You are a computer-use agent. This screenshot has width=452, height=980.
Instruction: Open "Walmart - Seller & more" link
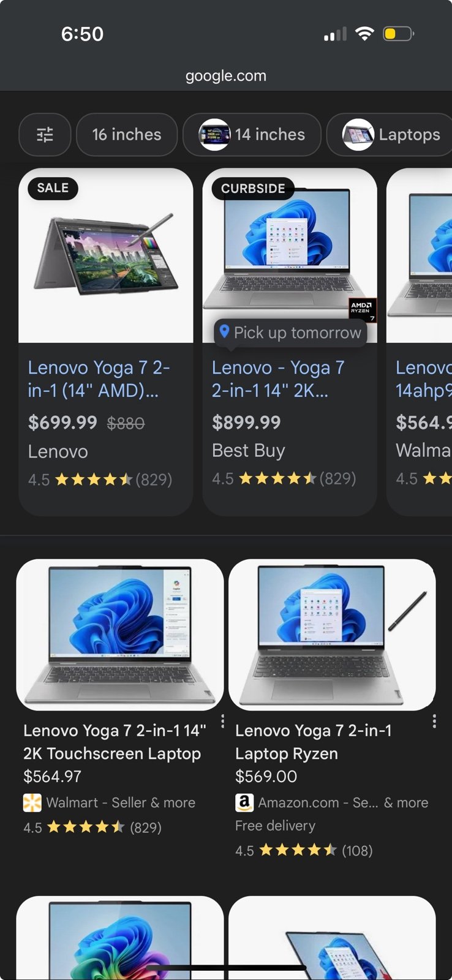121,802
